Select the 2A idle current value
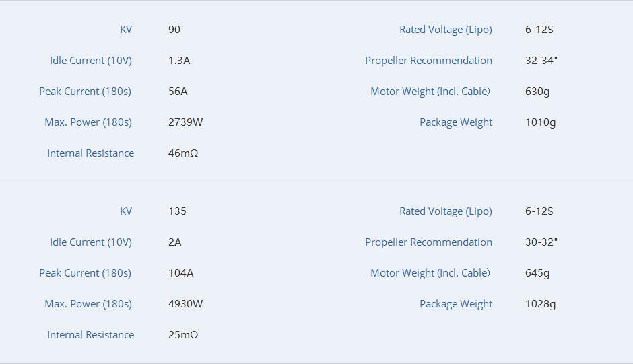Viewport: 633px width, 364px height. click(175, 242)
